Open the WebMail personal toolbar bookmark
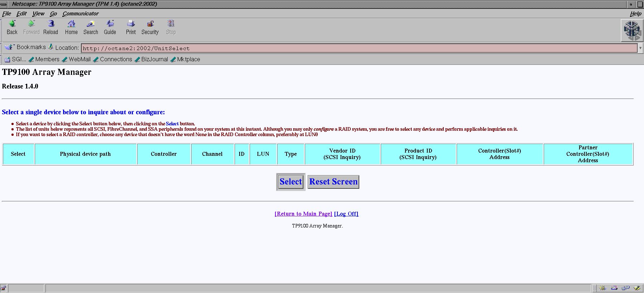The image size is (644, 293). pyautogui.click(x=76, y=59)
